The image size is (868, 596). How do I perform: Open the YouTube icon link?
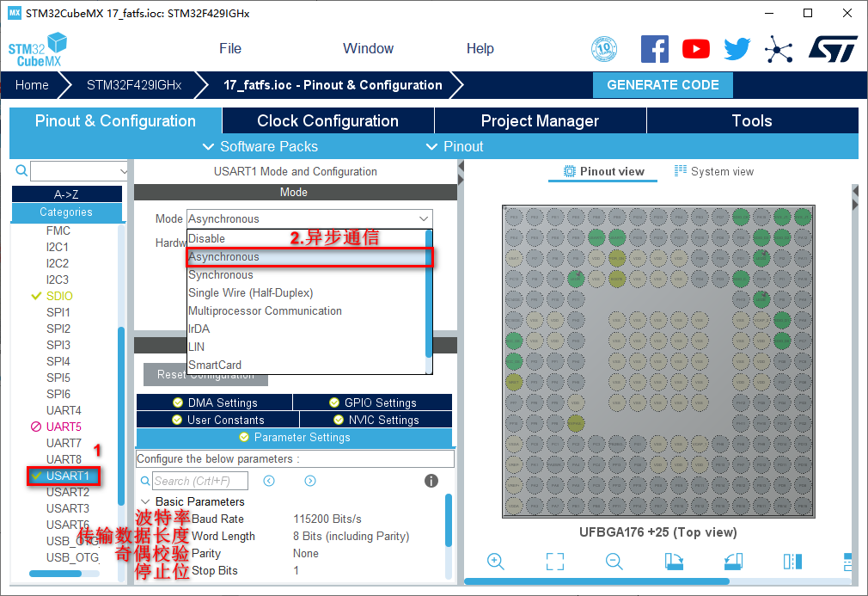pos(695,49)
